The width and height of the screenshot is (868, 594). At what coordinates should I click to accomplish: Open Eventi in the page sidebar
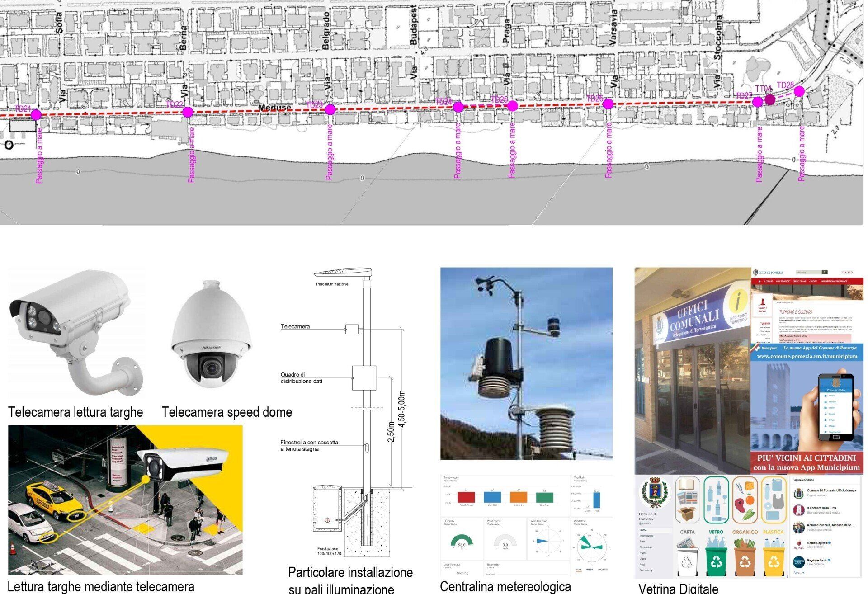(643, 553)
